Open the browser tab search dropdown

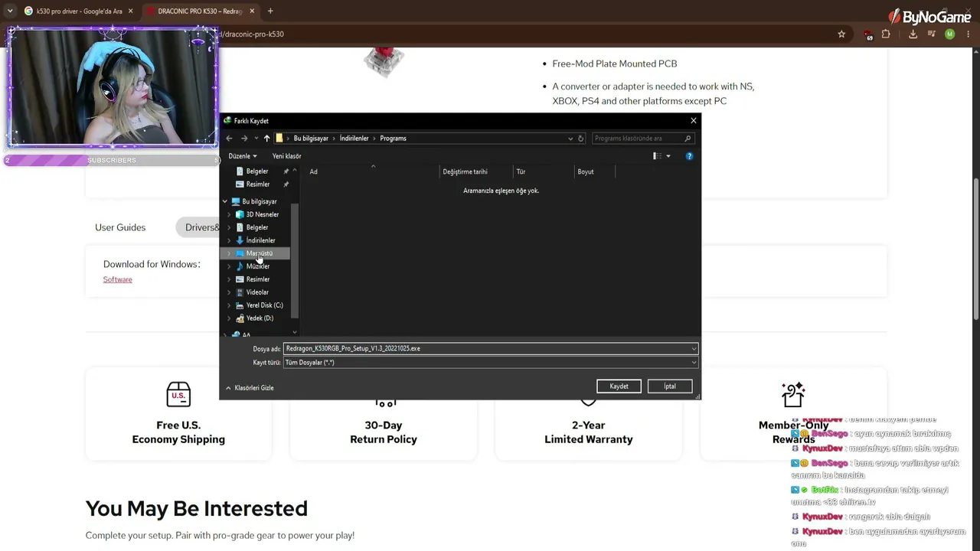[x=9, y=11]
